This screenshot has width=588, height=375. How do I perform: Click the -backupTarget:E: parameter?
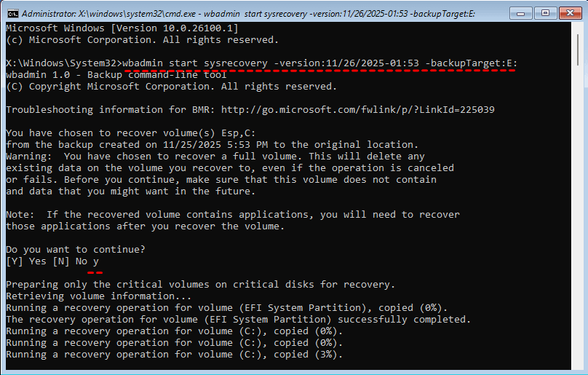point(472,63)
